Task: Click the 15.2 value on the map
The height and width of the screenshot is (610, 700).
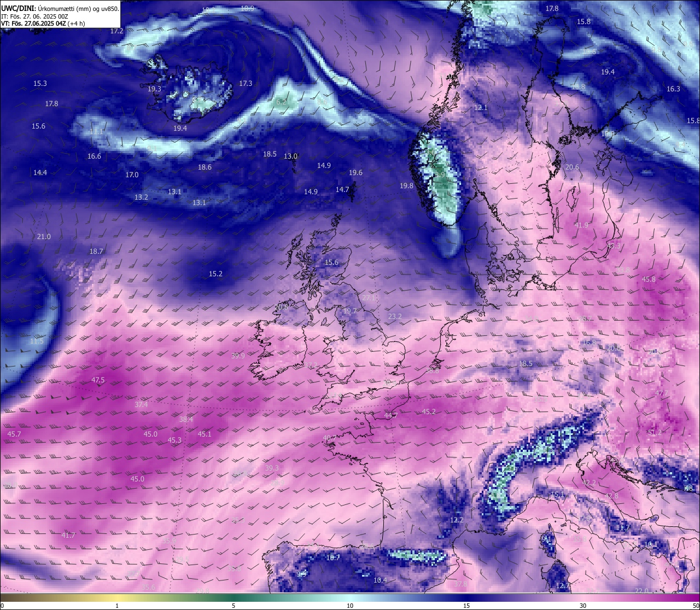Action: click(215, 274)
